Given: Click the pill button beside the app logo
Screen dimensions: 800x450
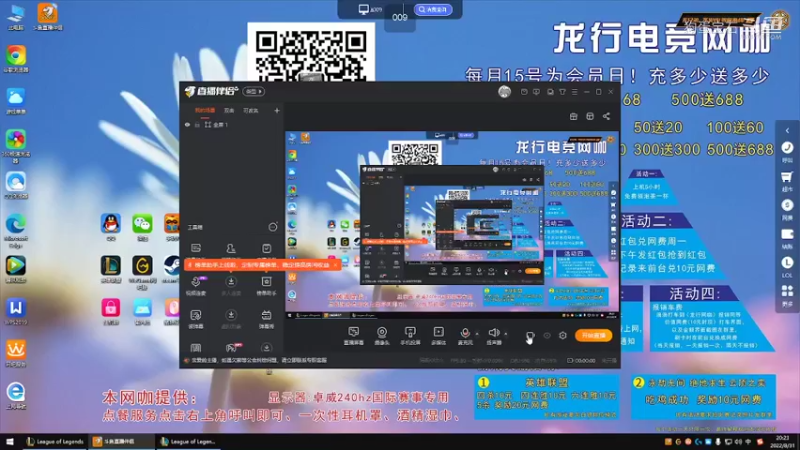Looking at the screenshot, I should pyautogui.click(x=253, y=91).
